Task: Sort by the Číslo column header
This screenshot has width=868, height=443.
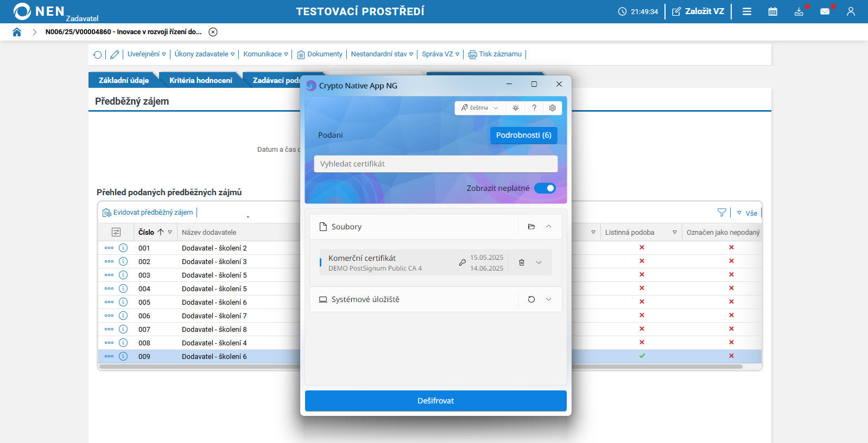Action: click(x=146, y=232)
